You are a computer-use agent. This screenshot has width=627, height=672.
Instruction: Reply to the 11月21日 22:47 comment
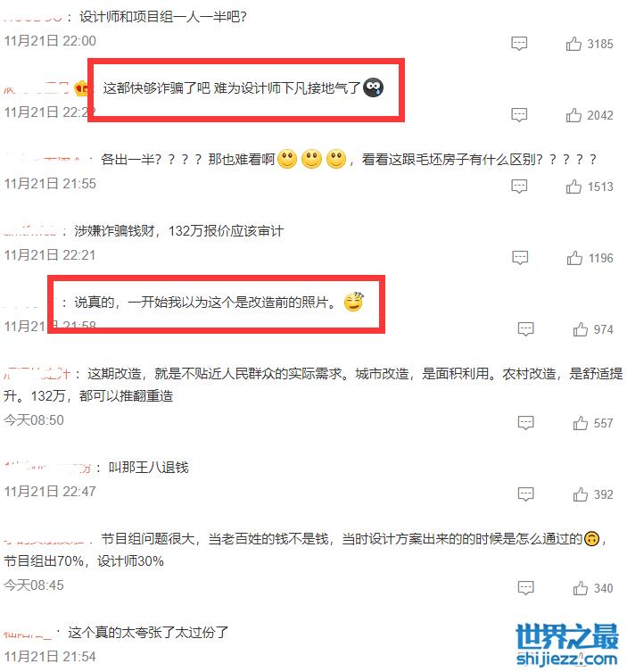click(525, 494)
